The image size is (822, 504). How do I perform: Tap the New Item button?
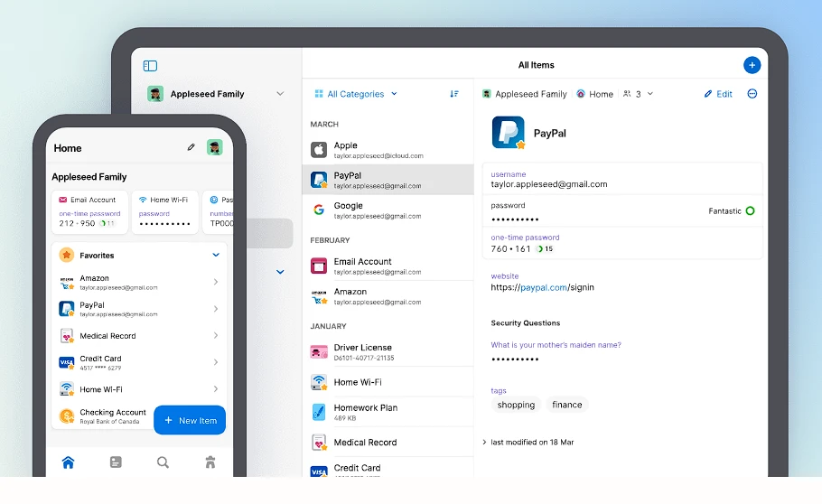coord(190,420)
